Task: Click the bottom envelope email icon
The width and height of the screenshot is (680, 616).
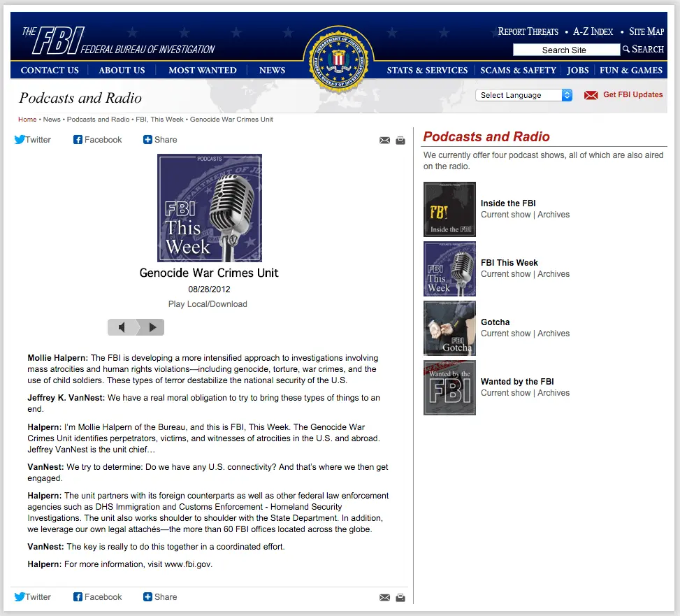Action: tap(384, 597)
